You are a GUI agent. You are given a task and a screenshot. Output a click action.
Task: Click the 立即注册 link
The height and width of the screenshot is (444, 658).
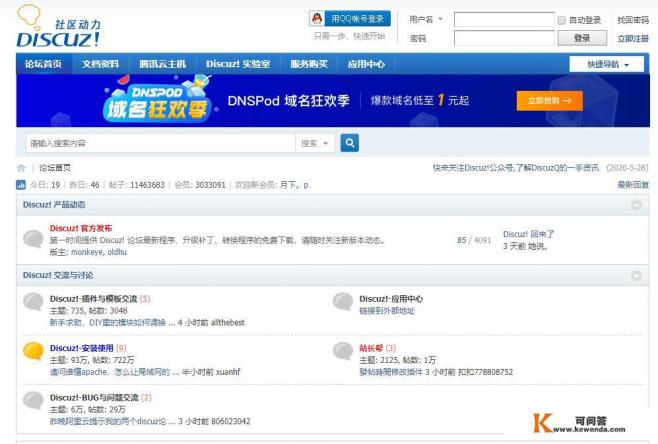[633, 39]
